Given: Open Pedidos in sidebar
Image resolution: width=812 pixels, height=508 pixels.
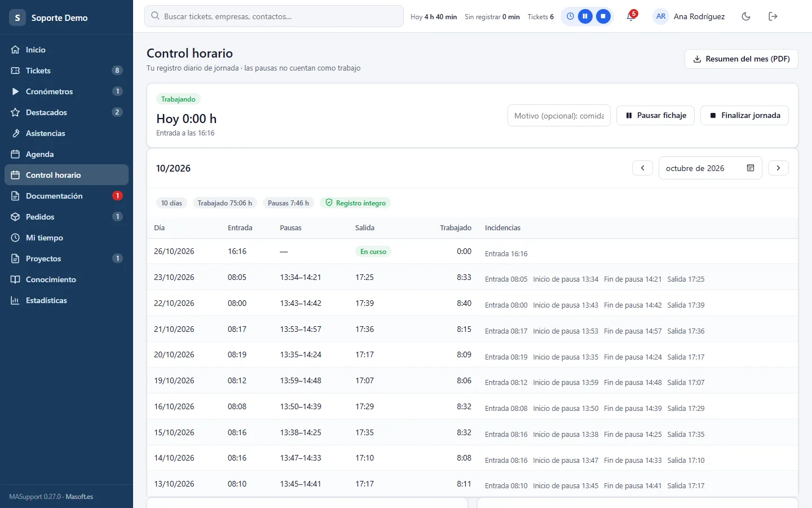Looking at the screenshot, I should (67, 217).
